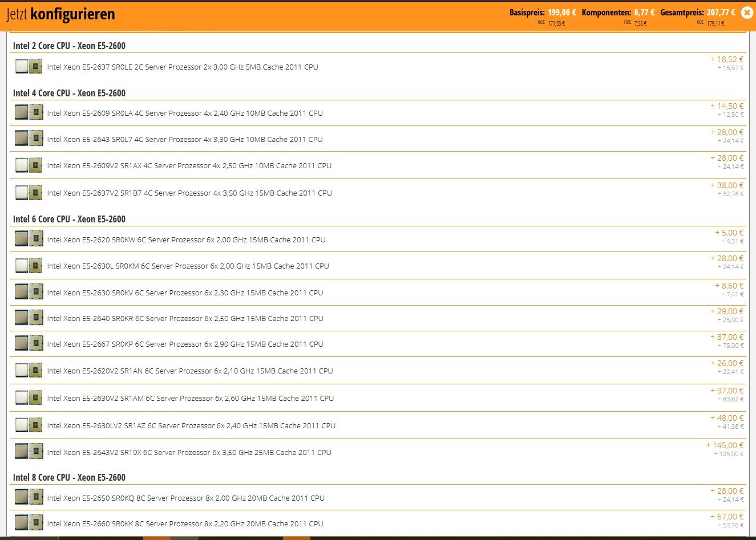Pick Intel Xeon E5-2630L SR0KM 6C processor
Screen dimensions: 756x540
click(188, 266)
